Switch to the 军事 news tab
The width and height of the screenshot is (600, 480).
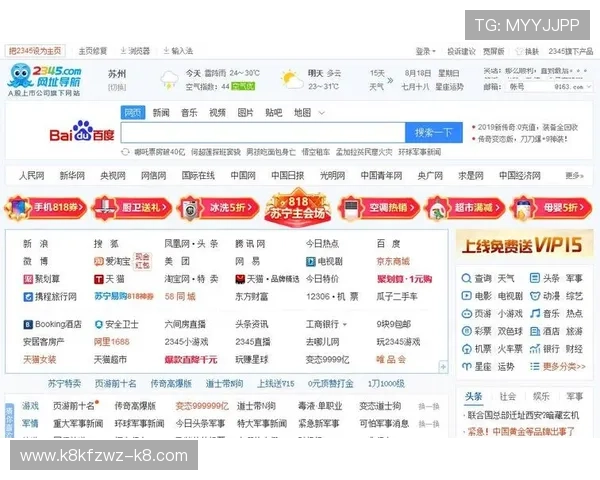574,397
